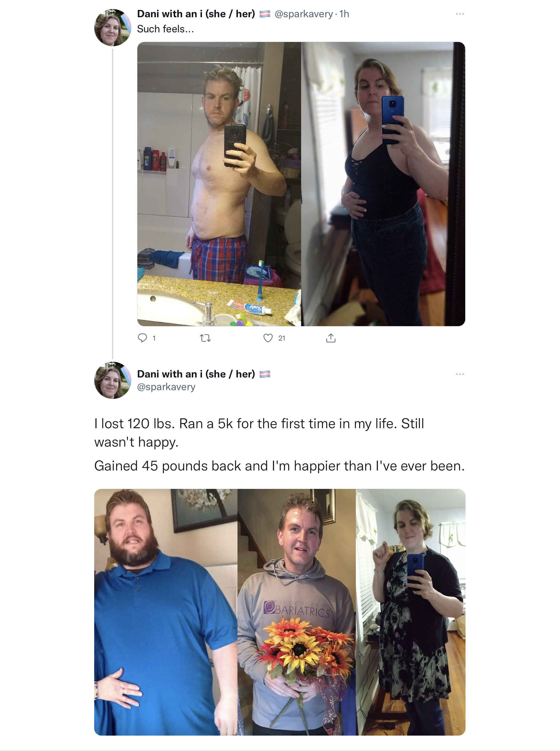Open the display name on the first tweet
The image size is (560, 751).
click(196, 14)
